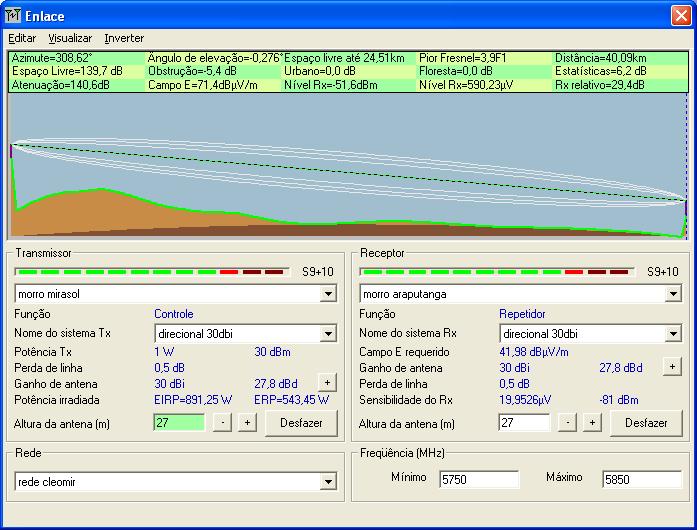Increase receiver antenna height with plus button

point(592,423)
